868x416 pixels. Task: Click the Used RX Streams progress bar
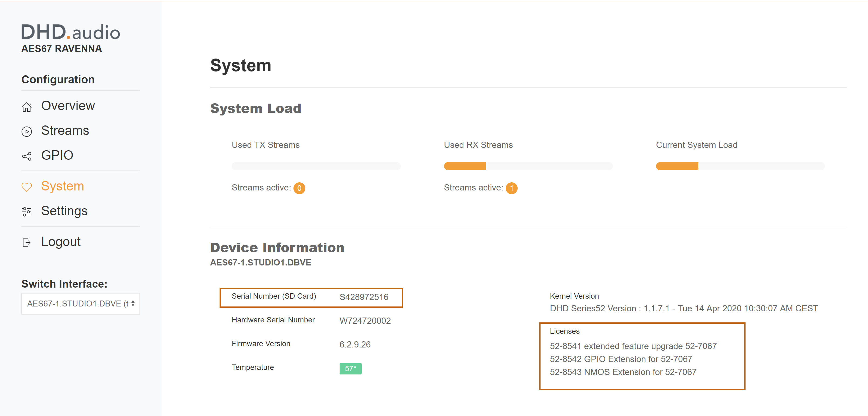click(x=528, y=166)
